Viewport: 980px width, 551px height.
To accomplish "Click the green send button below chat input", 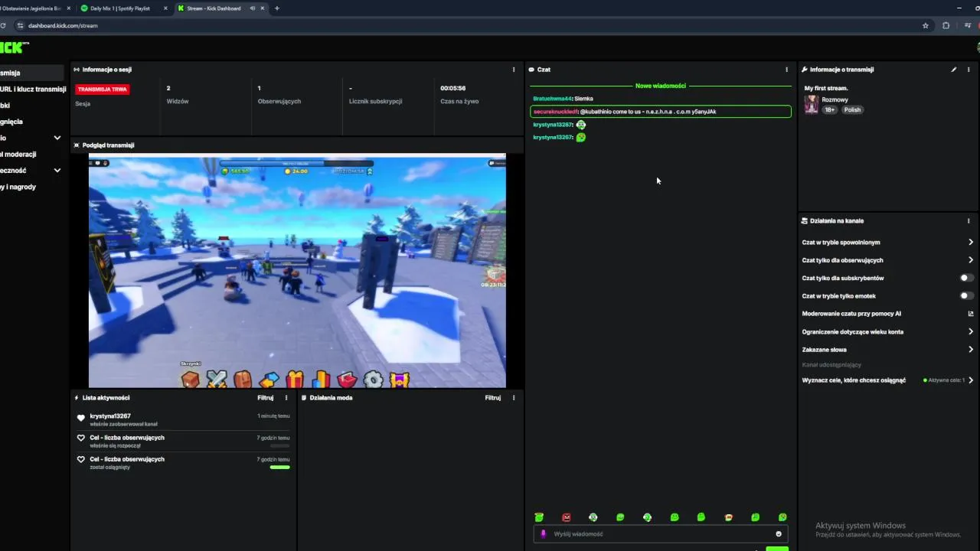I will pyautogui.click(x=776, y=549).
